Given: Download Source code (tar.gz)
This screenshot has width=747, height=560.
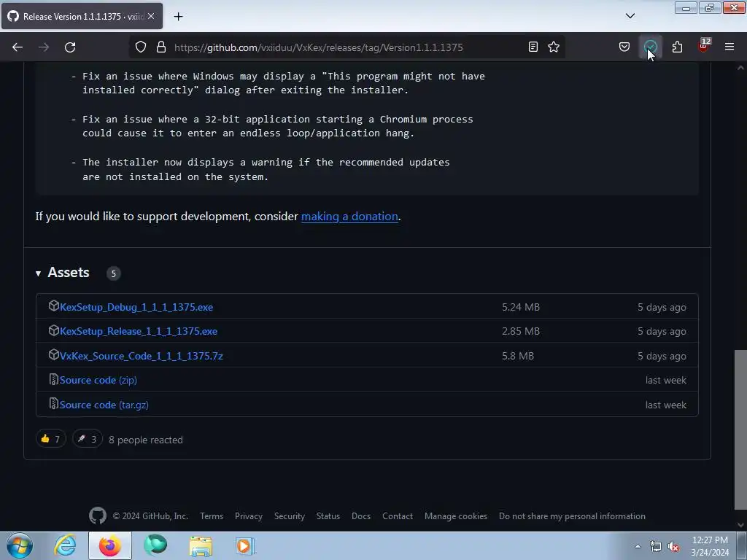Looking at the screenshot, I should pyautogui.click(x=104, y=405).
